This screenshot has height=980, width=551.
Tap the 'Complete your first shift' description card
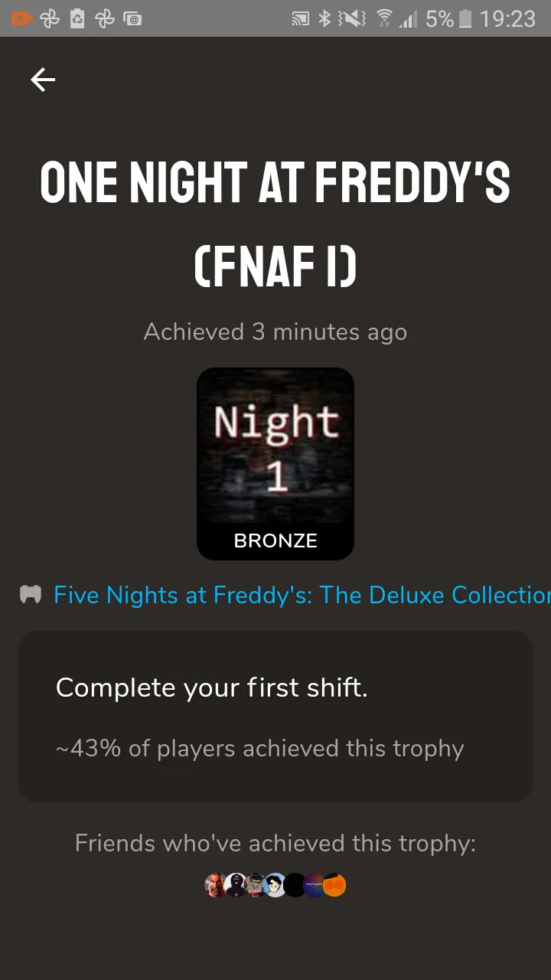pos(275,717)
